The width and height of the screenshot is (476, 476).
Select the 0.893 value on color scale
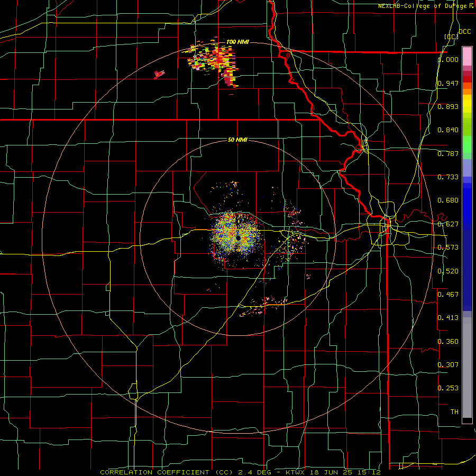(x=448, y=106)
